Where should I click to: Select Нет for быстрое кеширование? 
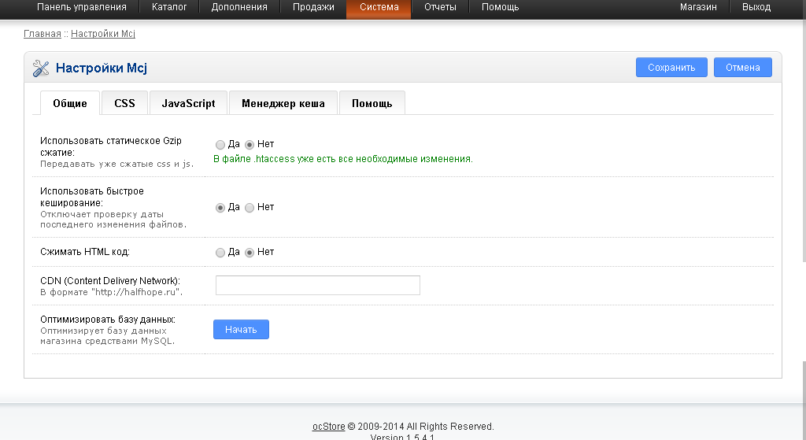(x=249, y=208)
